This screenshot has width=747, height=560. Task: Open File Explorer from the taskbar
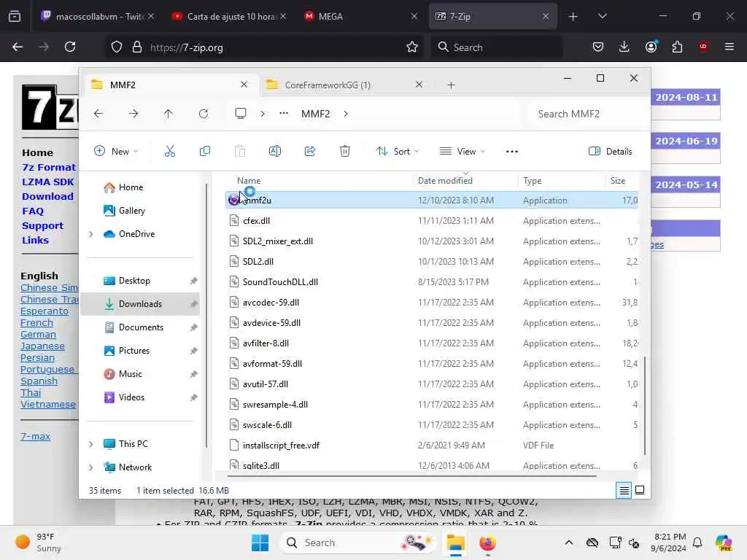pyautogui.click(x=455, y=542)
